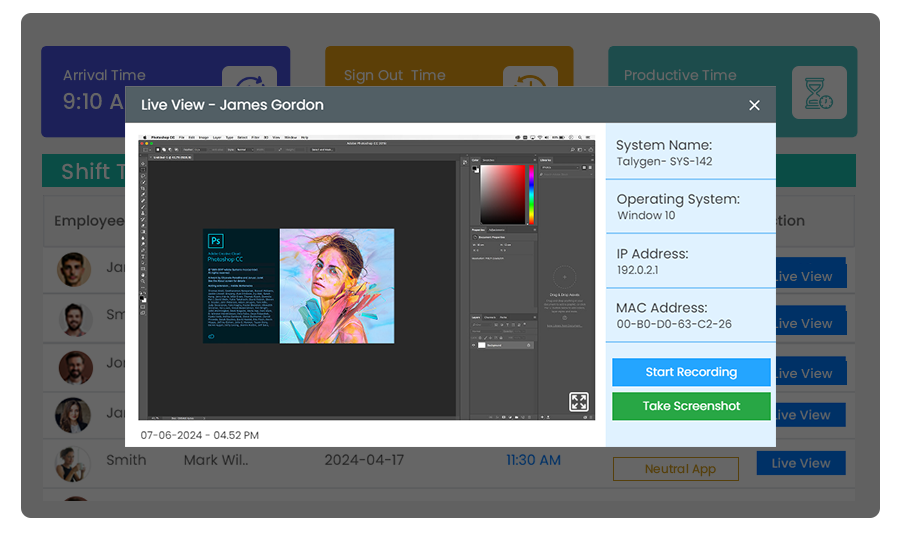Click Smith's employee avatar thumbnail
Screen dimensions: 900x534
pyautogui.click(x=74, y=463)
